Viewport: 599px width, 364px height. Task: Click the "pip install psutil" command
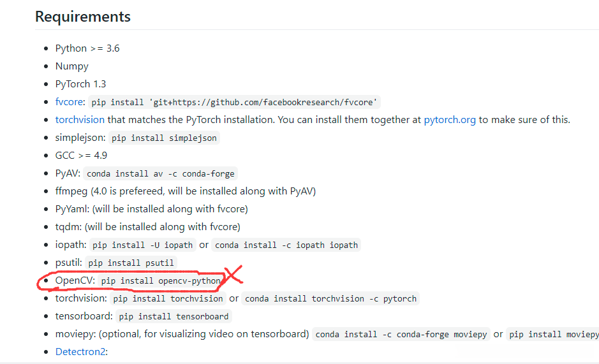[131, 263]
